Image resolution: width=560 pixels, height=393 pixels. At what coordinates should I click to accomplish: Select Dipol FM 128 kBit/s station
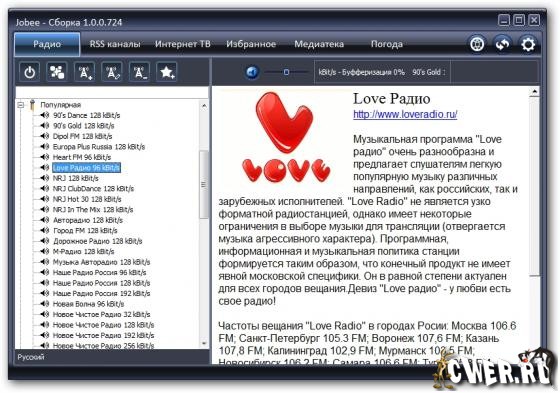(x=82, y=136)
